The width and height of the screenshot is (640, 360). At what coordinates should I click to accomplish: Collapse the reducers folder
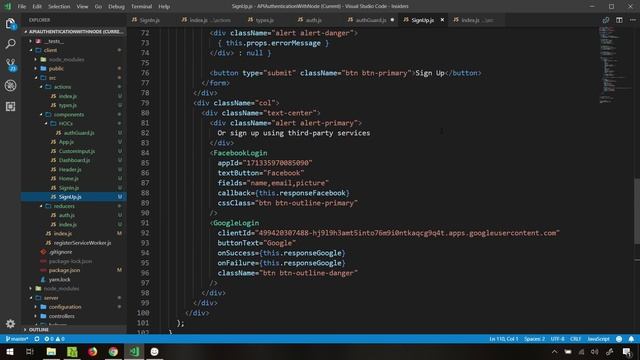(x=41, y=206)
